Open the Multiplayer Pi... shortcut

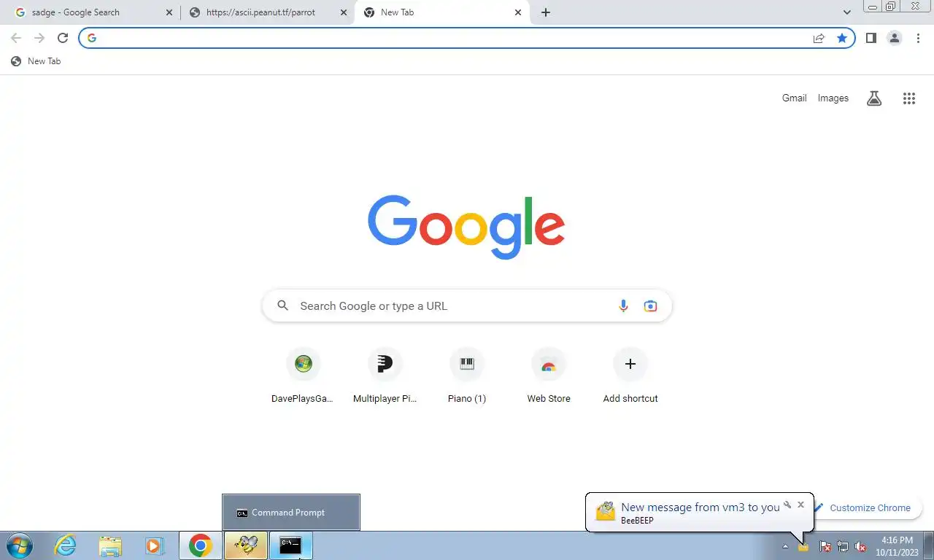(385, 376)
